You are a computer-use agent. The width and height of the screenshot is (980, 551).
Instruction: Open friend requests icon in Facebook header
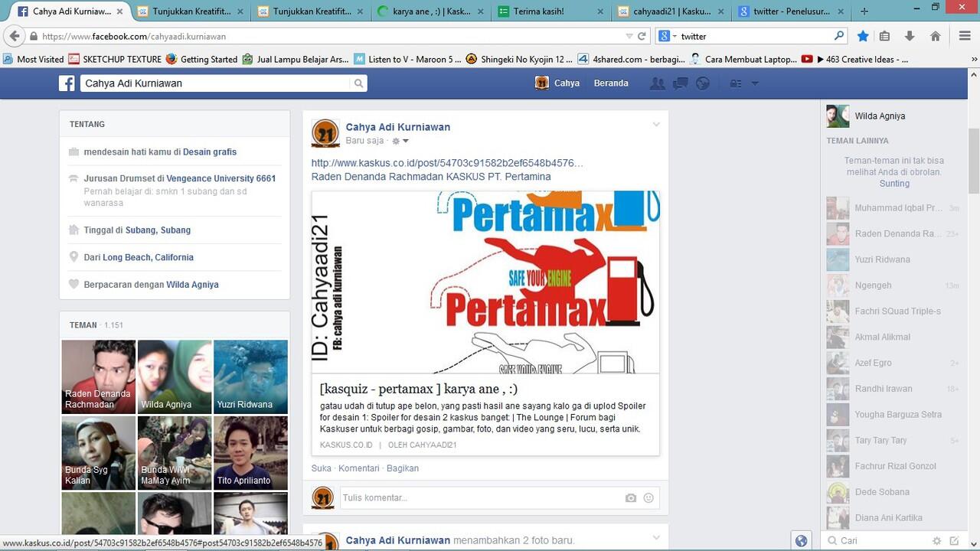click(657, 83)
